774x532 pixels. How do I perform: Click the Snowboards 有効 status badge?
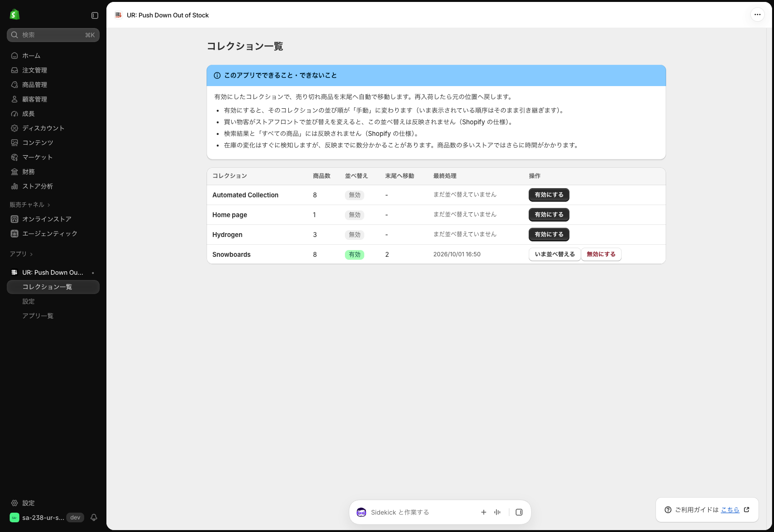[x=355, y=254]
